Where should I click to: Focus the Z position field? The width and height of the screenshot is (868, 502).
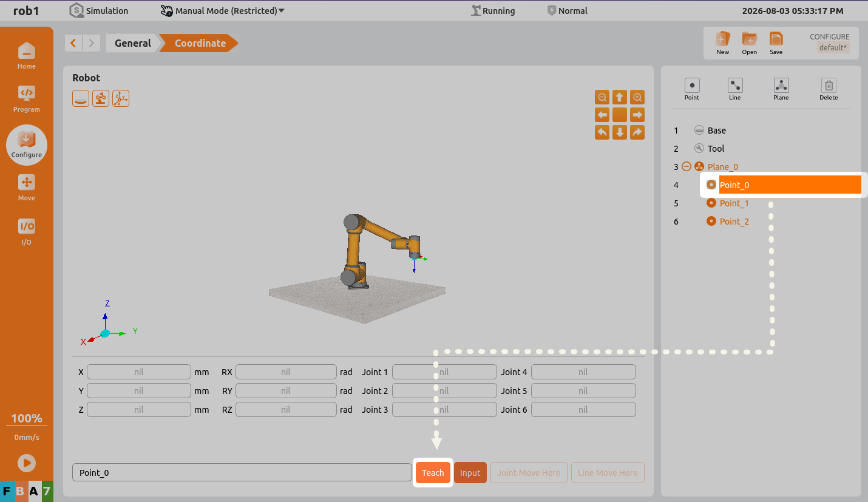point(139,410)
